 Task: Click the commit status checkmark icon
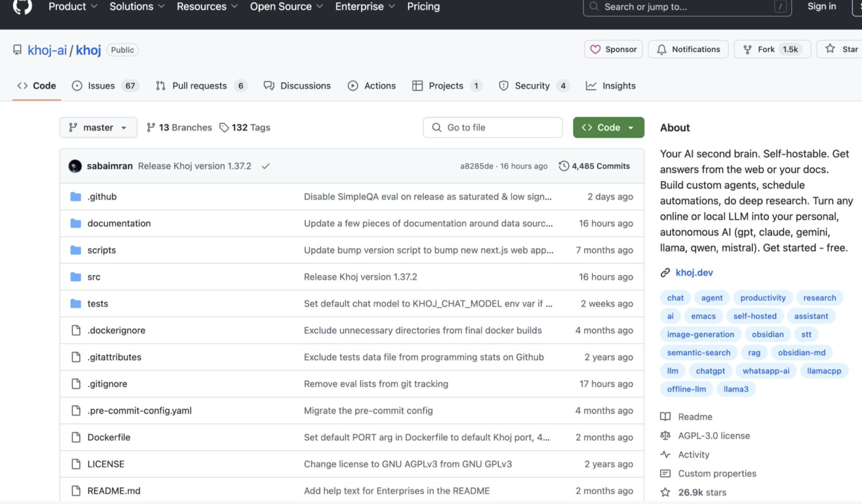click(x=266, y=166)
